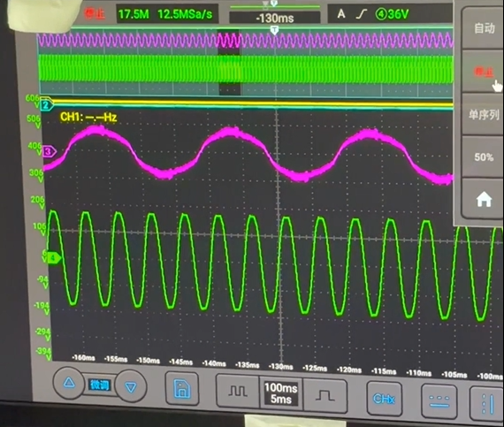The width and height of the screenshot is (504, 427).
Task: Compress timebase using multi-pulse icon
Action: 238,392
